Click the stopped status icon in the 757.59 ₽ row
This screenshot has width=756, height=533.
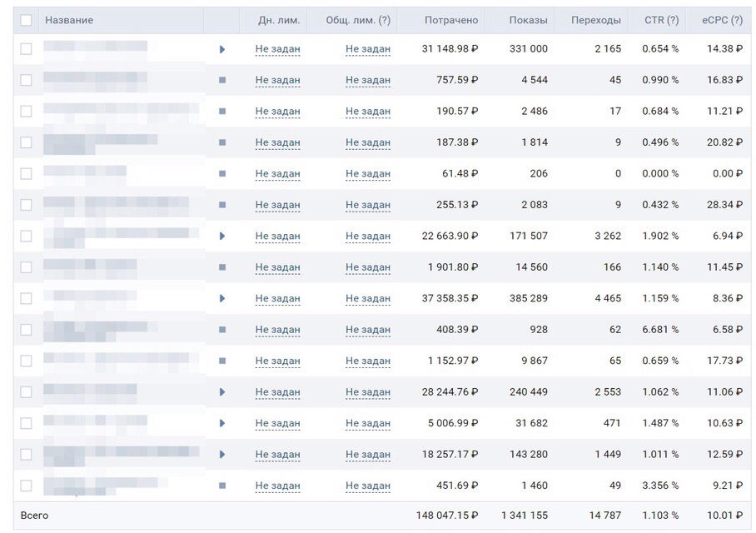[222, 80]
